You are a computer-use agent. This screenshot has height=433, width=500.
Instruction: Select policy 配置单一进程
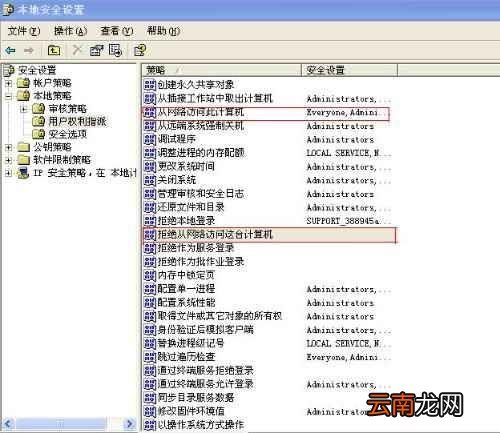click(186, 289)
